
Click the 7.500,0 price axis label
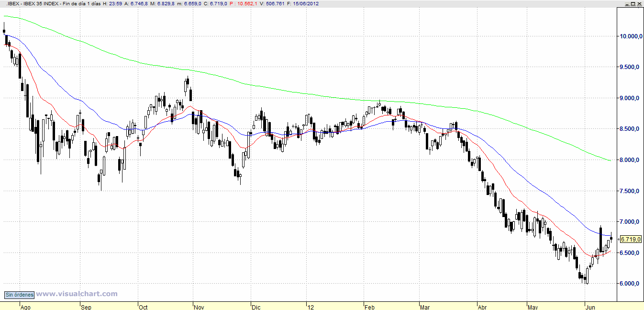[631, 191]
